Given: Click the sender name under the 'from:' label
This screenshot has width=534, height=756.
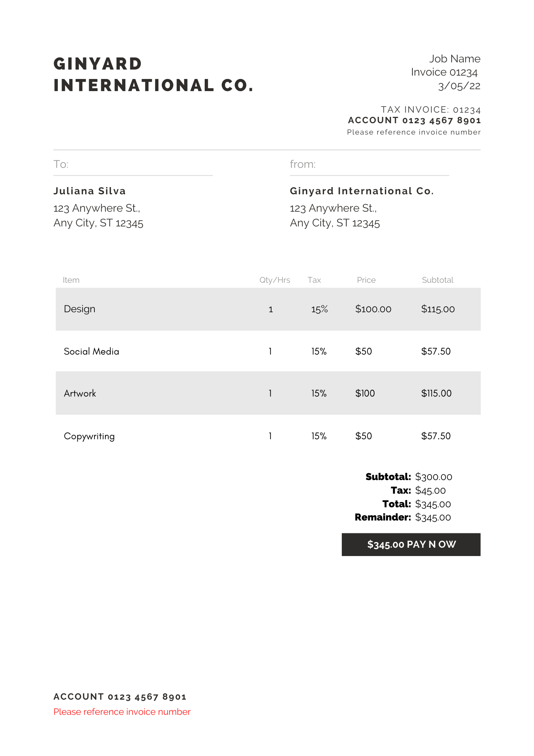Looking at the screenshot, I should click(362, 191).
